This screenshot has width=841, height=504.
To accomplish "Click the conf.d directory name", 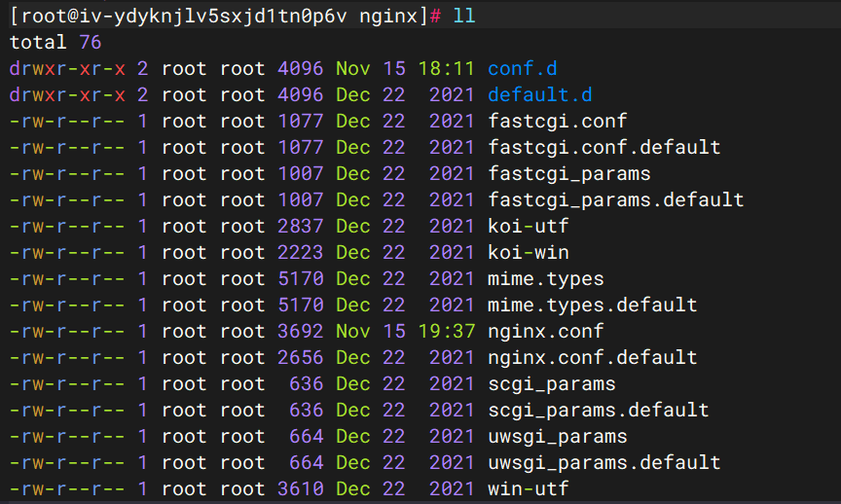I will (522, 69).
